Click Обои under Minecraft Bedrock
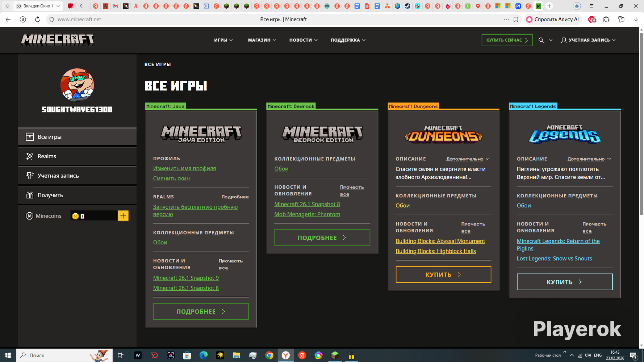 281,169
